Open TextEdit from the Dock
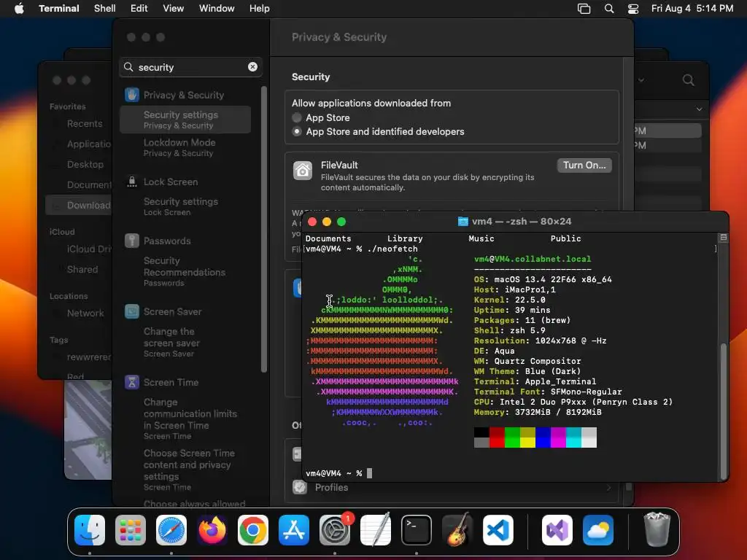747x560 pixels. [x=376, y=530]
